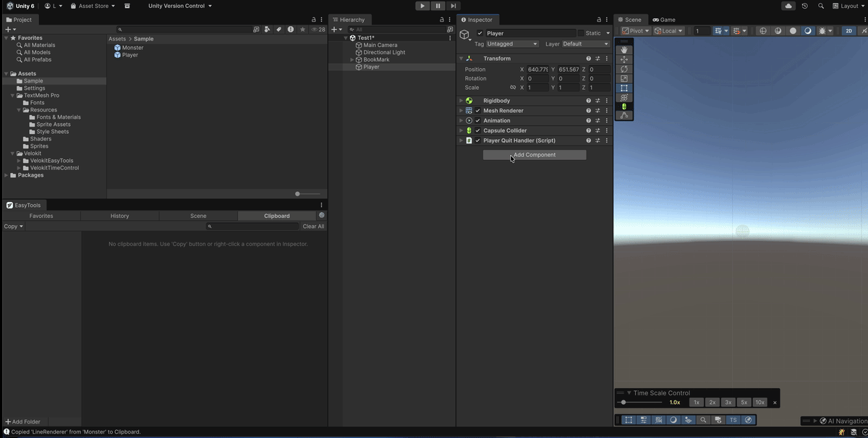The width and height of the screenshot is (868, 438).
Task: Disable the Mesh Renderer checkbox
Action: pos(478,111)
